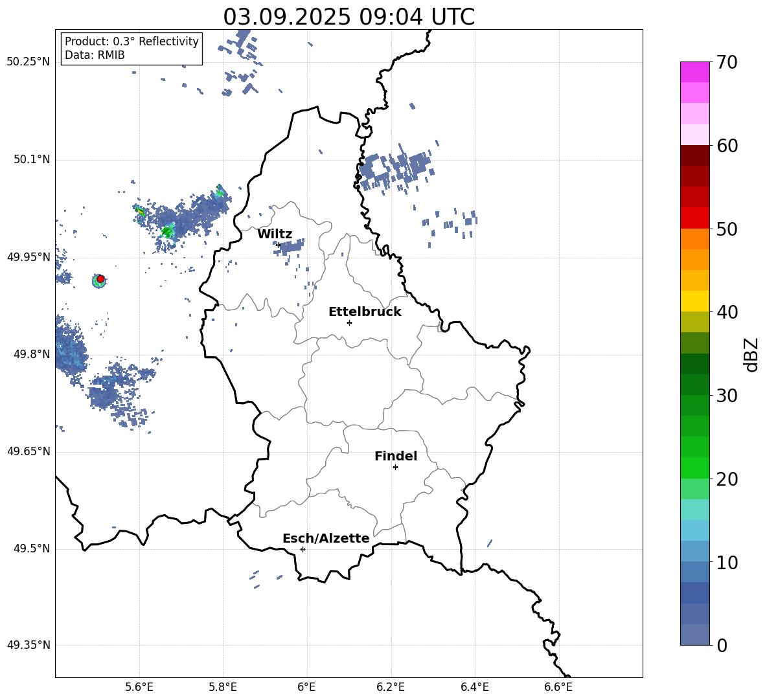
Task: Click the dark maroon colorbar segment below 60
Action: (694, 155)
